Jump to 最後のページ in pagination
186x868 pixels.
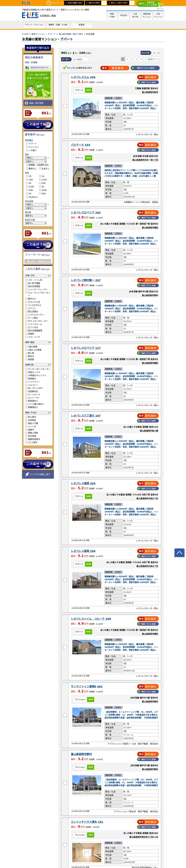click(152, 59)
